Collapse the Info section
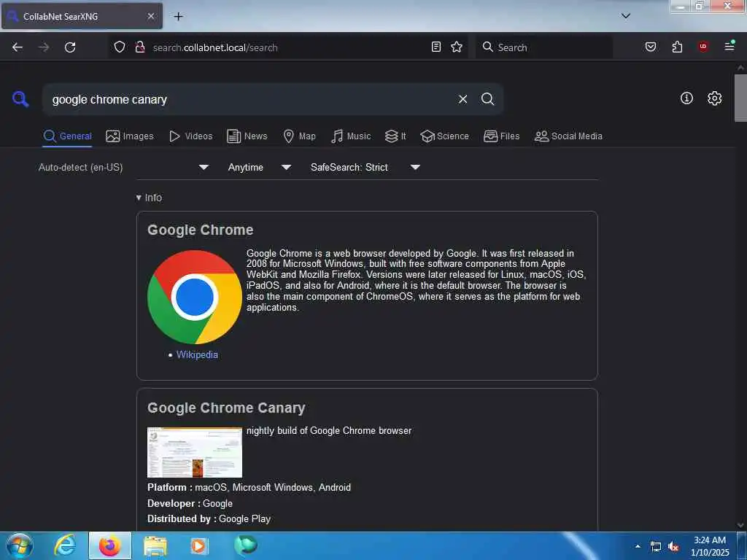This screenshot has height=560, width=747. (149, 198)
